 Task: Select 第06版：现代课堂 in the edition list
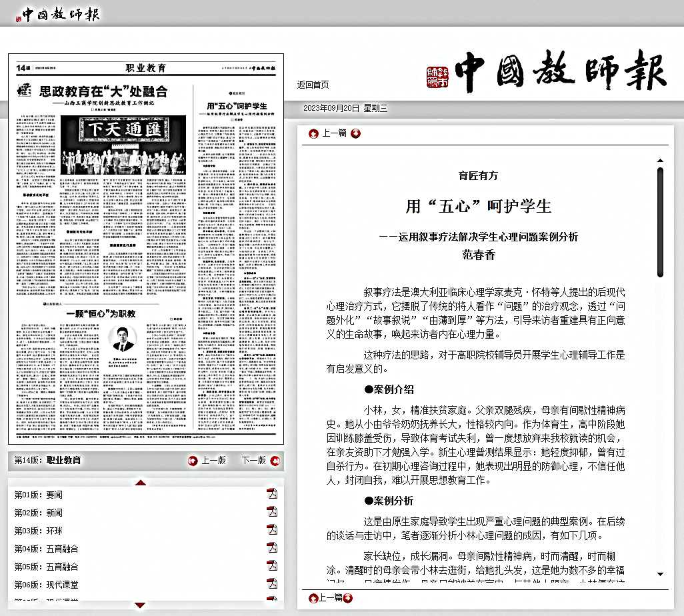pos(46,585)
